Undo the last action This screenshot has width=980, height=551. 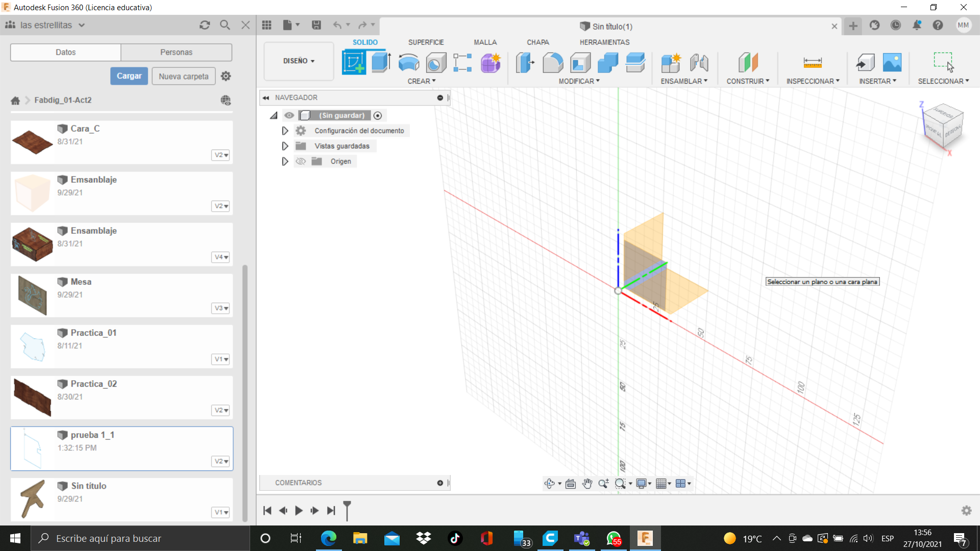(337, 25)
